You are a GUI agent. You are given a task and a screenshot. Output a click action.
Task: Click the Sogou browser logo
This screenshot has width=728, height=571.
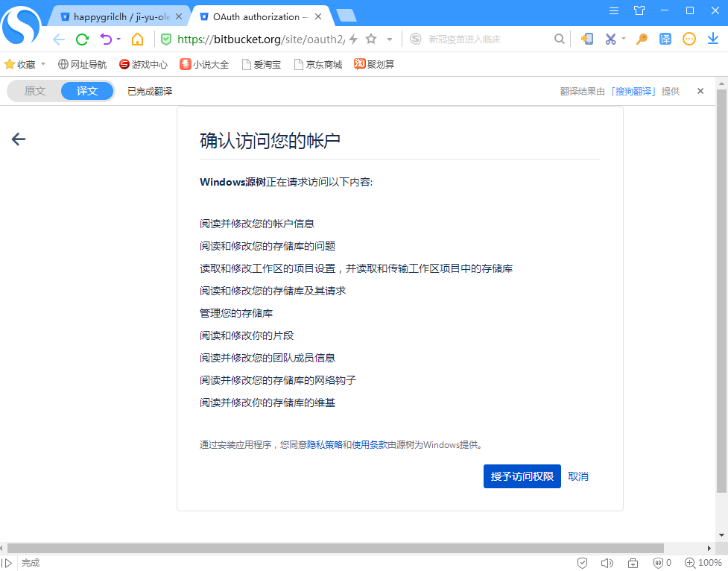point(21,24)
